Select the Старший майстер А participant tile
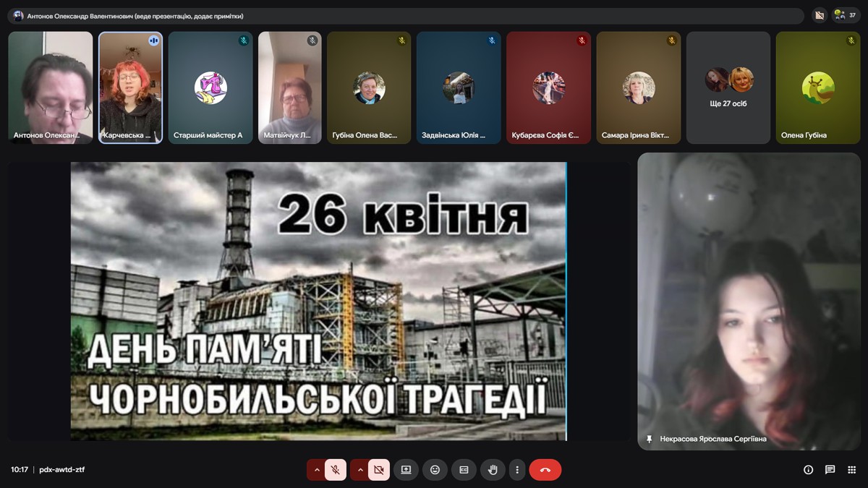The image size is (868, 488). click(x=210, y=87)
